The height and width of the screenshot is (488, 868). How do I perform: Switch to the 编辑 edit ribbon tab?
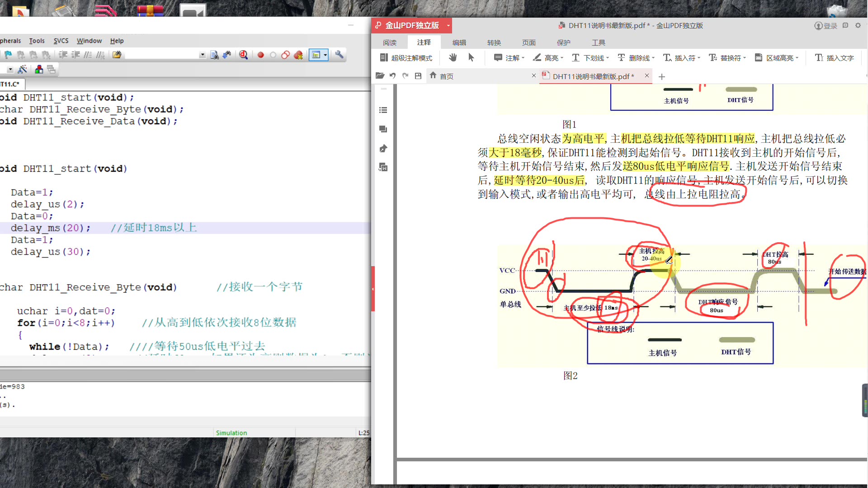click(459, 42)
